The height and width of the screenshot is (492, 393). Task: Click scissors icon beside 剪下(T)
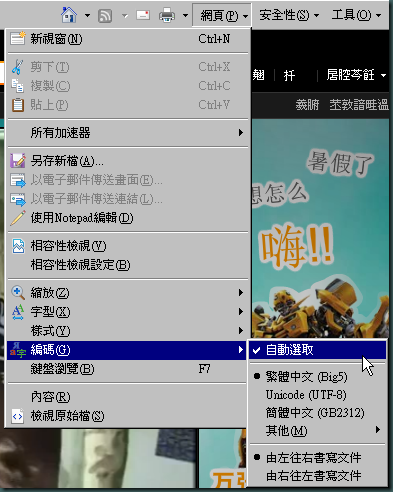tap(17, 67)
